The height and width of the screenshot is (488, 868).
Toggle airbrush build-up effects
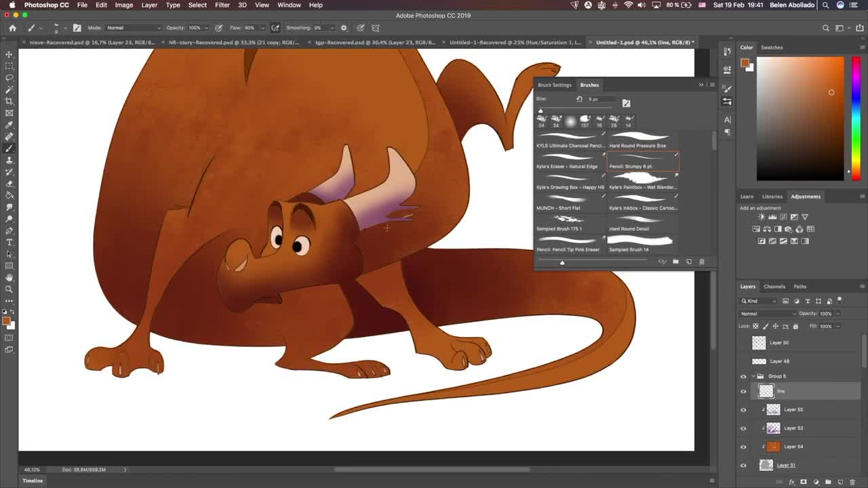tap(275, 28)
